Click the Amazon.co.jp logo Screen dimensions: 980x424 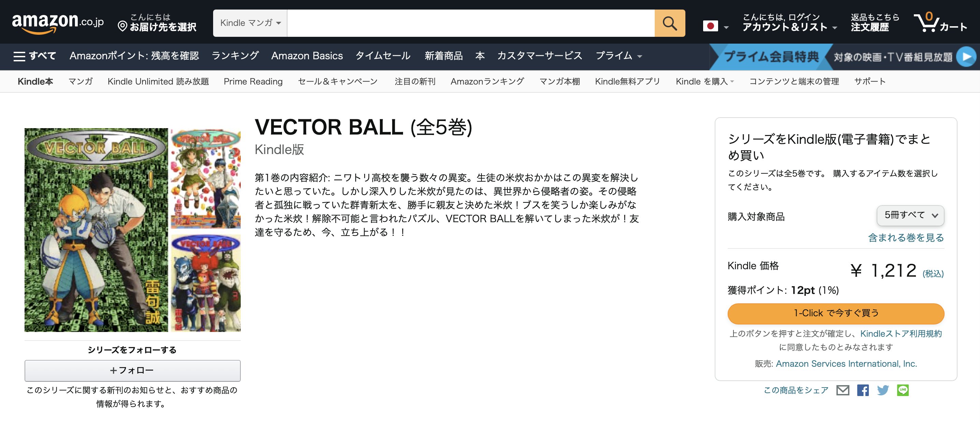point(58,22)
